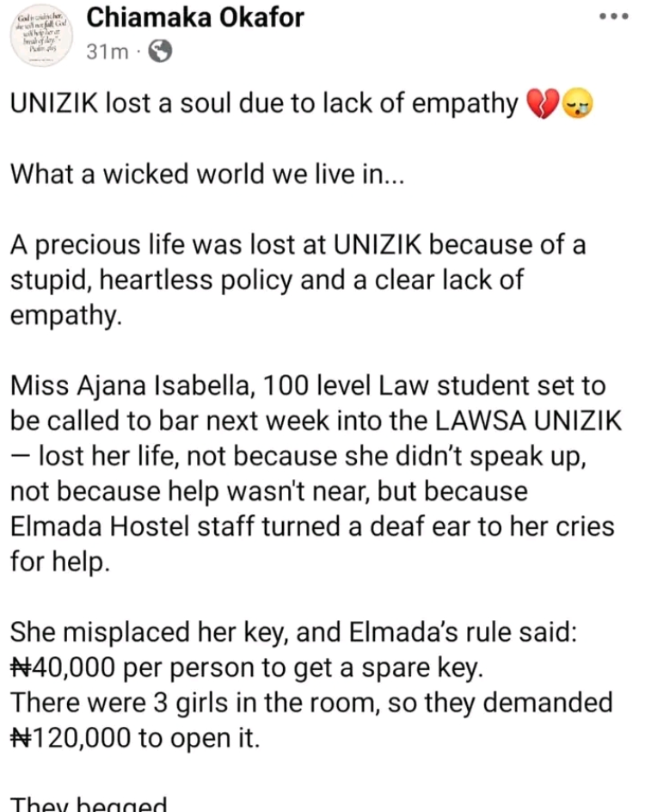The image size is (645, 812).
Task: Click the public globe privacy icon
Action: (x=160, y=53)
